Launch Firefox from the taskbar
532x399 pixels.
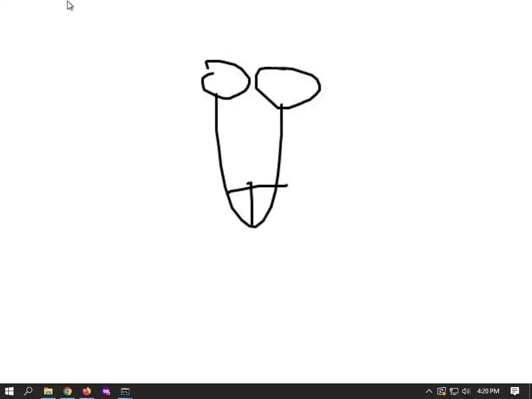(87, 391)
